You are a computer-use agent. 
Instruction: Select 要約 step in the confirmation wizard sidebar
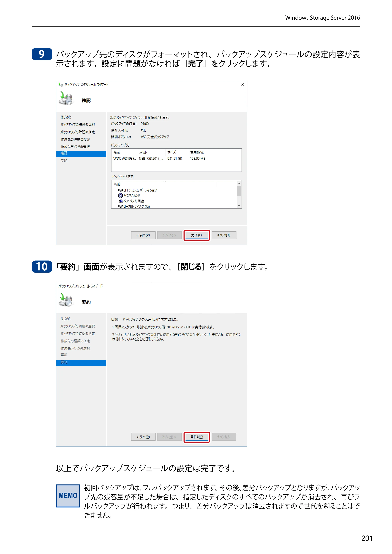coord(64,160)
